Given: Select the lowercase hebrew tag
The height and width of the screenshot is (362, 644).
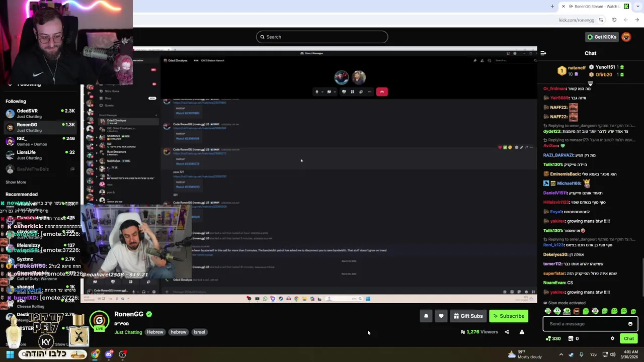Looking at the screenshot, I should (179, 332).
